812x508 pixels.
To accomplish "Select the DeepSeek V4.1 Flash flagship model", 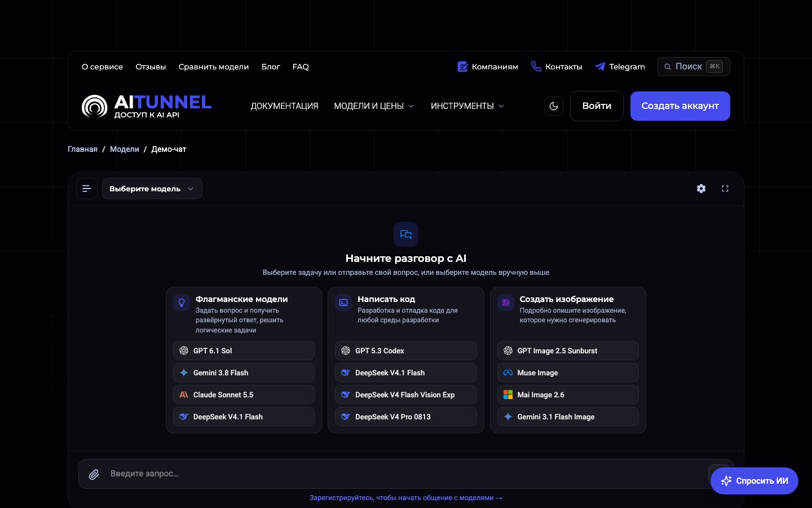I will [x=244, y=417].
